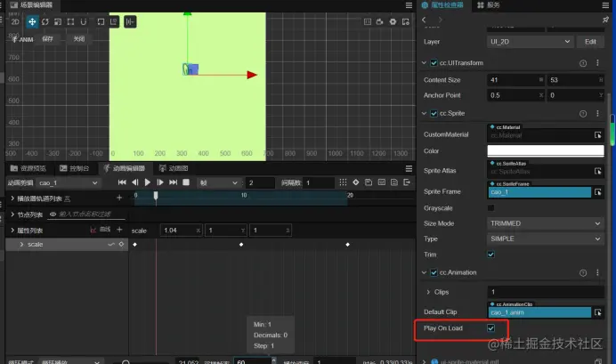Exit animation editing mode icon
This screenshot has height=364, width=616.
click(407, 182)
